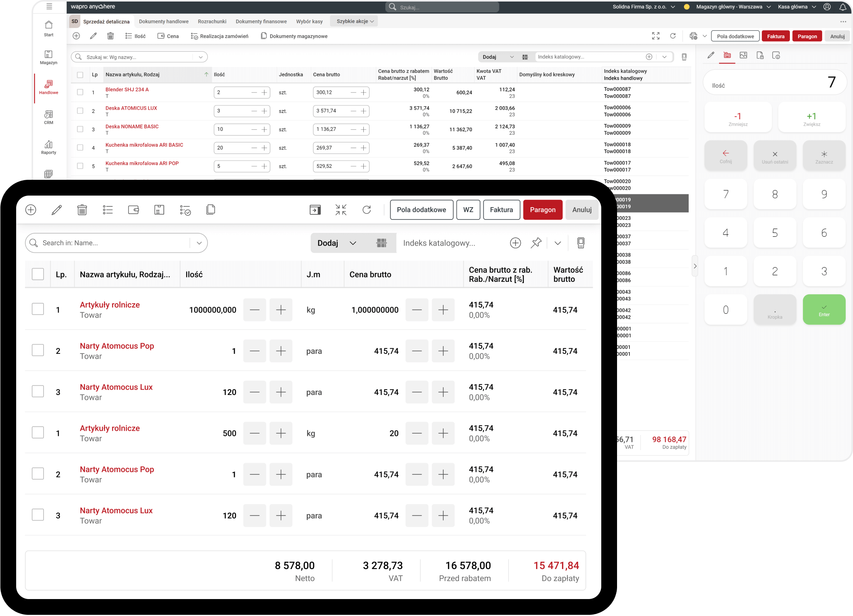Click the collapse fullscreen arrows icon
Screen dimensions: 853x616
click(x=341, y=210)
